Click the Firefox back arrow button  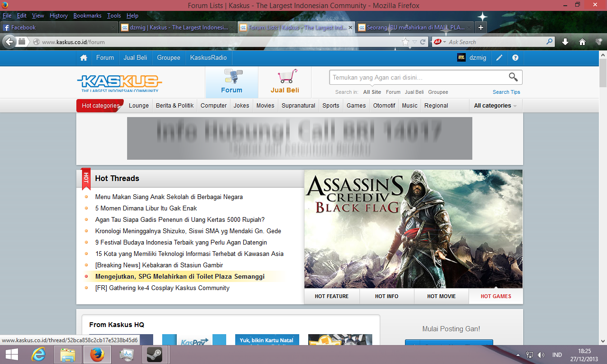click(x=9, y=42)
